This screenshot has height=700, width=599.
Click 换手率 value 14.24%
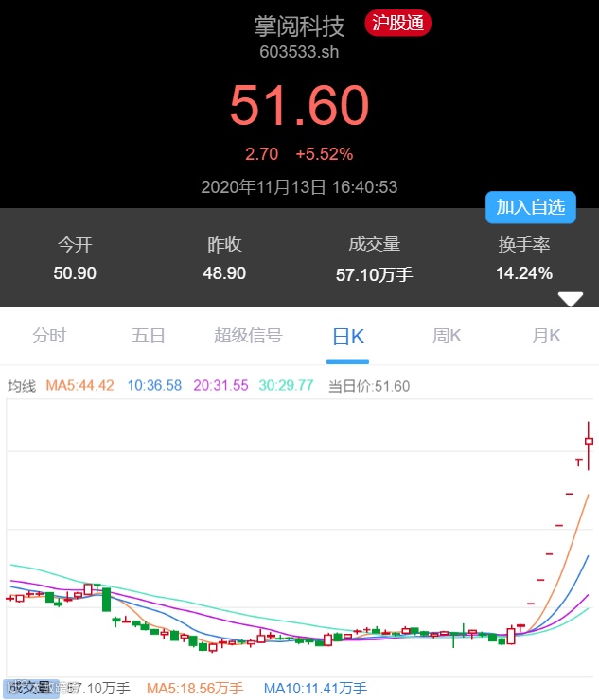point(524,273)
